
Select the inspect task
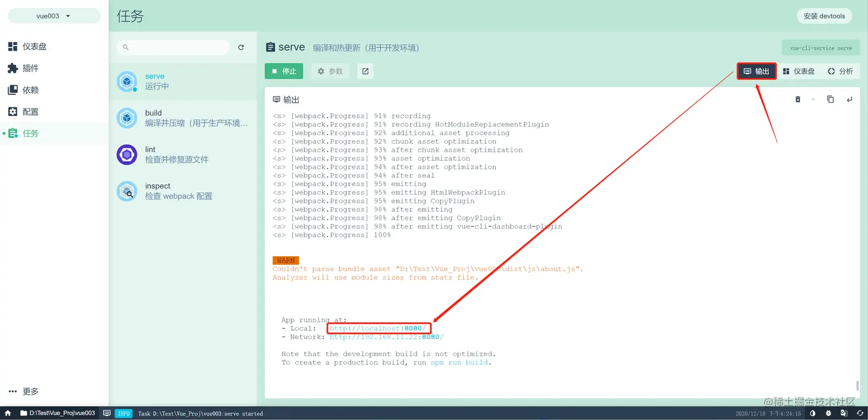click(x=183, y=191)
